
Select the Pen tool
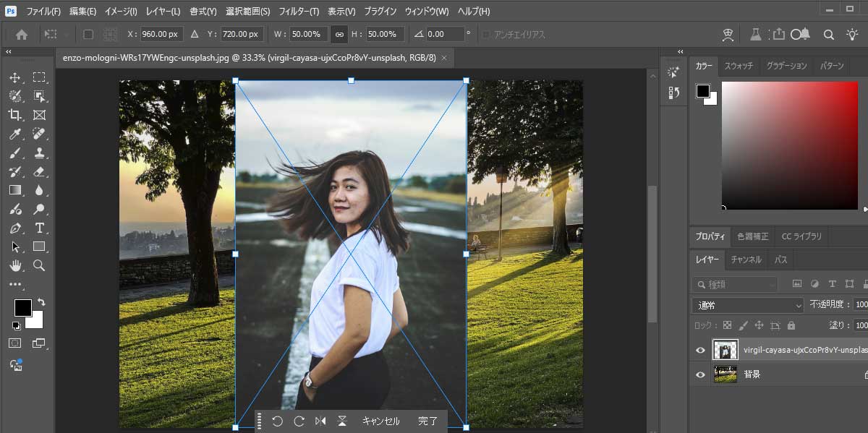(x=14, y=228)
